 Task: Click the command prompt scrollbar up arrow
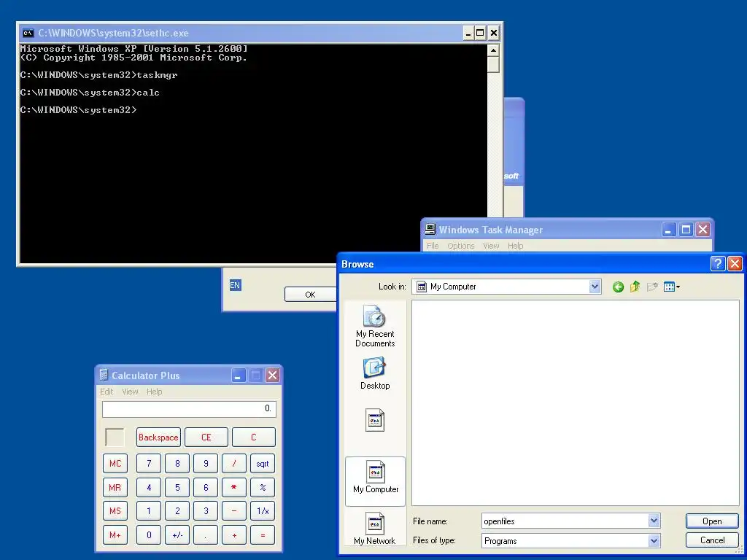(x=493, y=50)
